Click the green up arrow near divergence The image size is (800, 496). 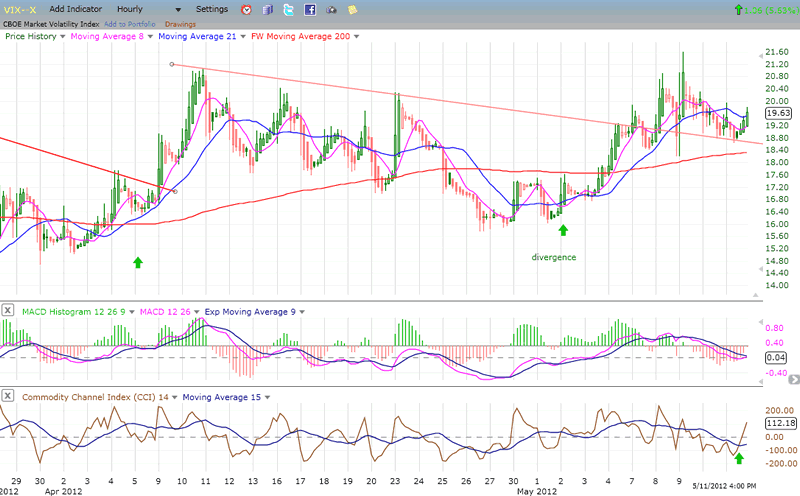click(563, 230)
